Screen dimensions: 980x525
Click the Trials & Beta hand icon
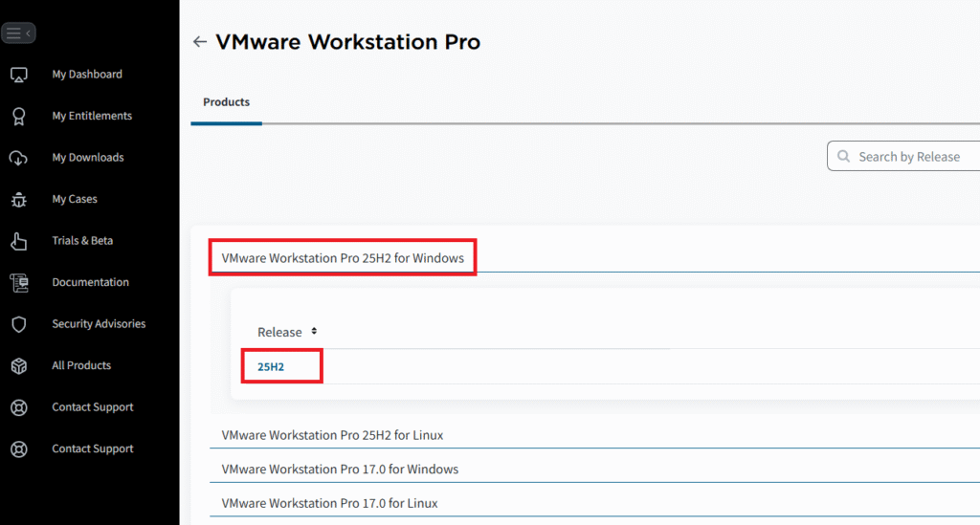18,241
